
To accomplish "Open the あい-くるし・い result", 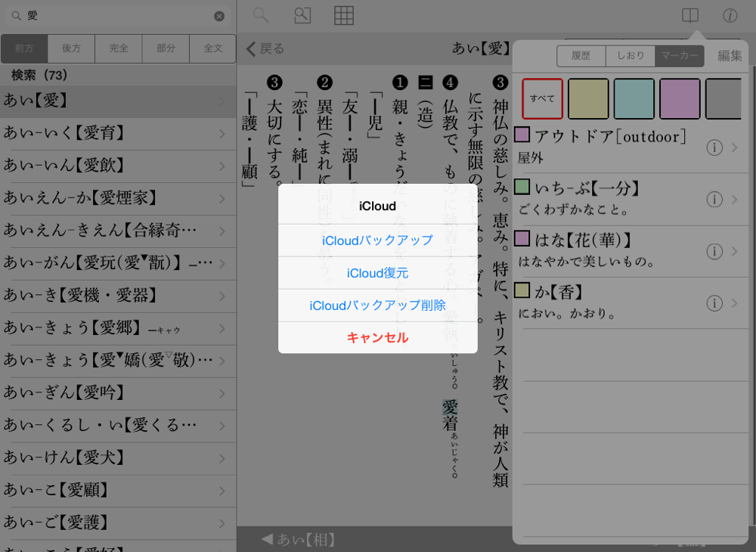I will 118,426.
